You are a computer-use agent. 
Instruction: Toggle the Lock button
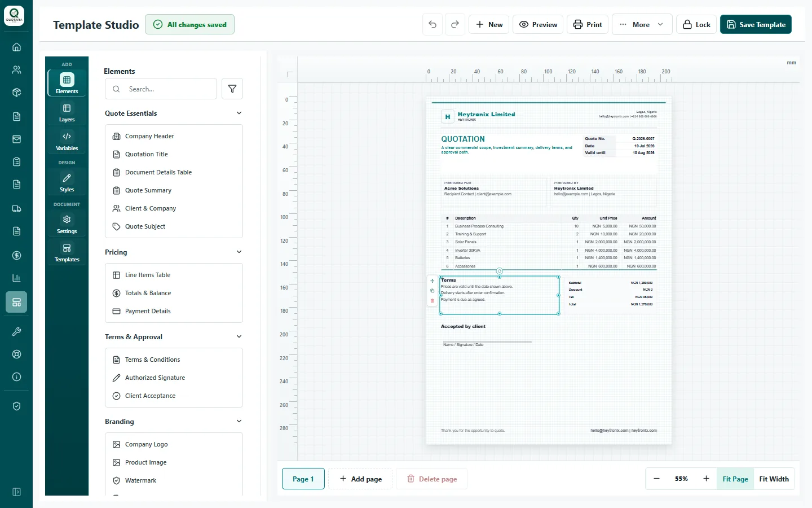pos(696,24)
